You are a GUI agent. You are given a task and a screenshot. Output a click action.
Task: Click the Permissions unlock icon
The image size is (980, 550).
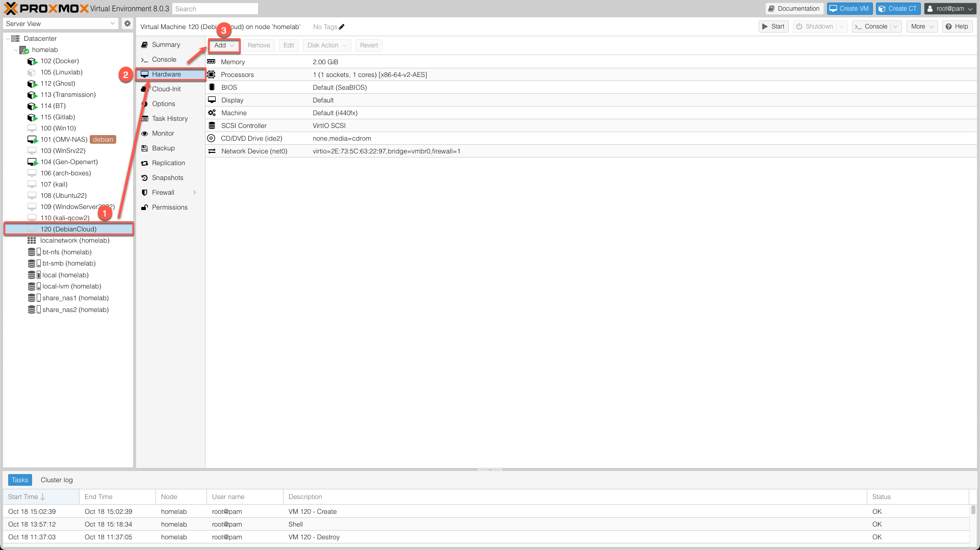144,207
